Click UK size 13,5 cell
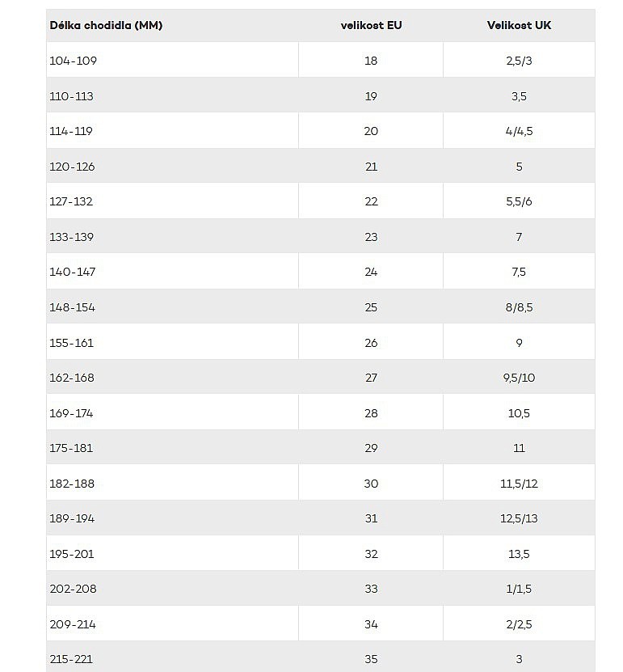 pos(519,554)
